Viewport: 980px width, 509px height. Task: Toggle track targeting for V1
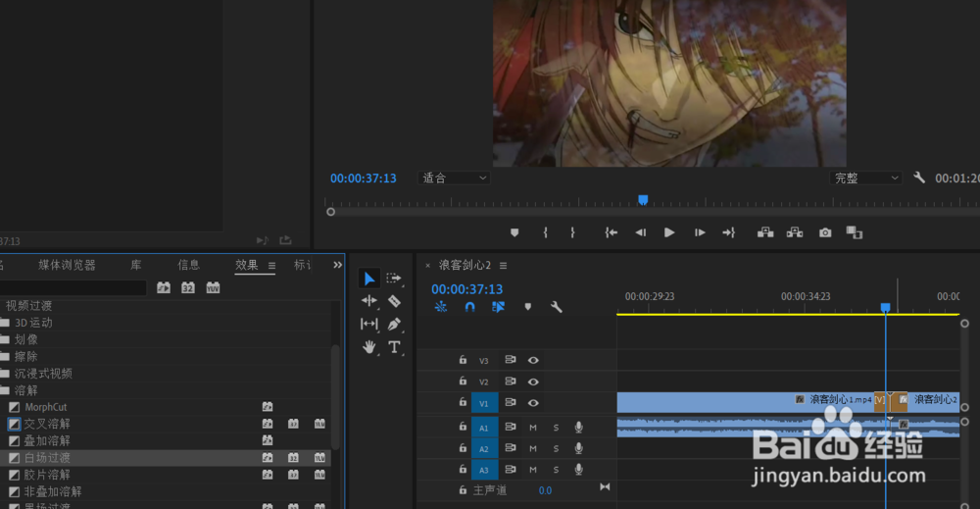click(x=484, y=403)
